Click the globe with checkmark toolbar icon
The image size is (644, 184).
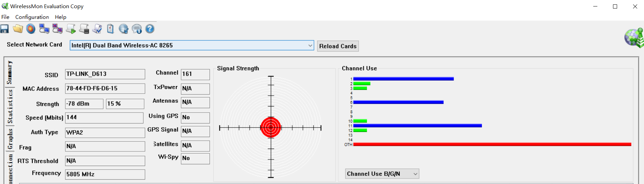click(x=124, y=29)
